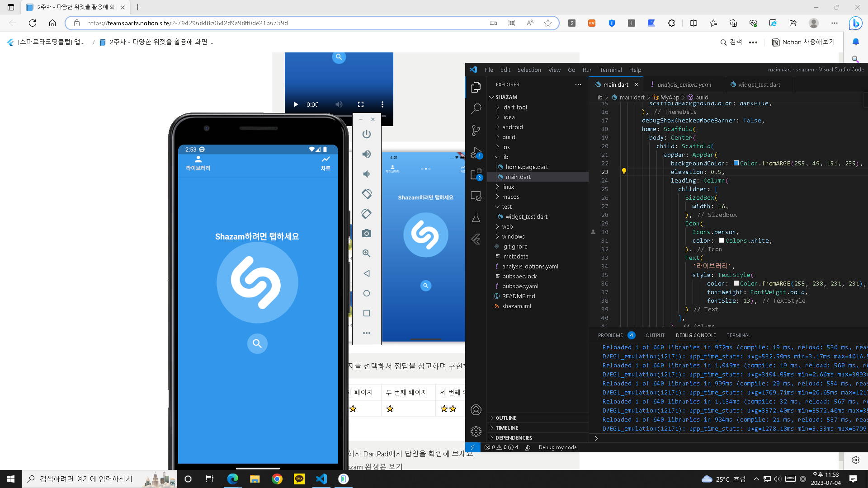Open VS Code Manage gear menu
The width and height of the screenshot is (868, 488).
click(476, 432)
